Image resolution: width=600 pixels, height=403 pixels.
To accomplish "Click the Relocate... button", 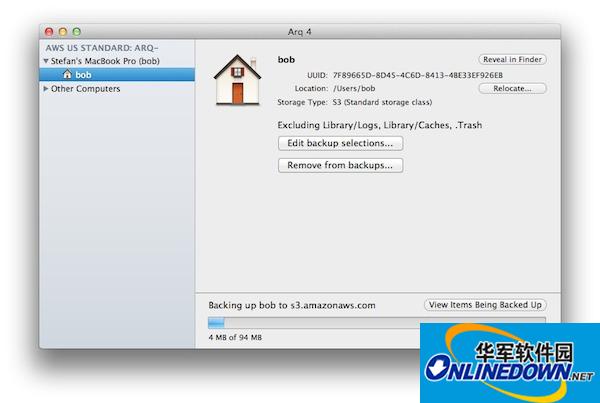I will (x=512, y=88).
